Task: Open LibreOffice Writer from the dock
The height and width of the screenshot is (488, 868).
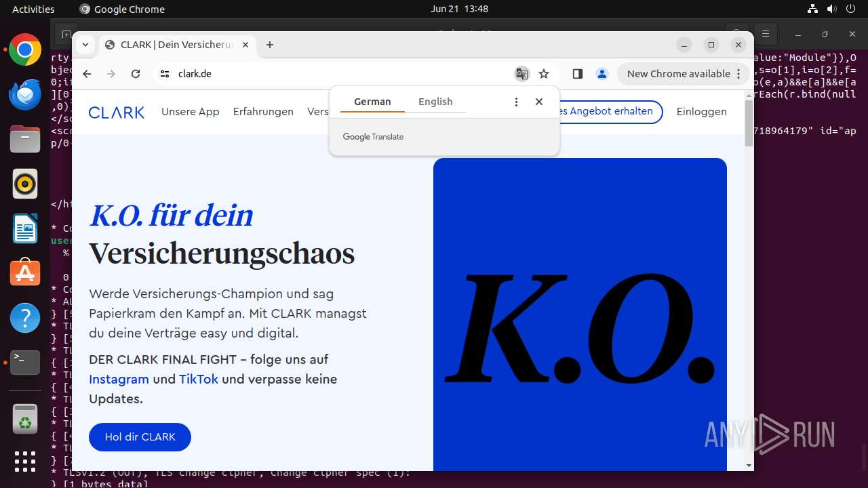Action: [25, 228]
